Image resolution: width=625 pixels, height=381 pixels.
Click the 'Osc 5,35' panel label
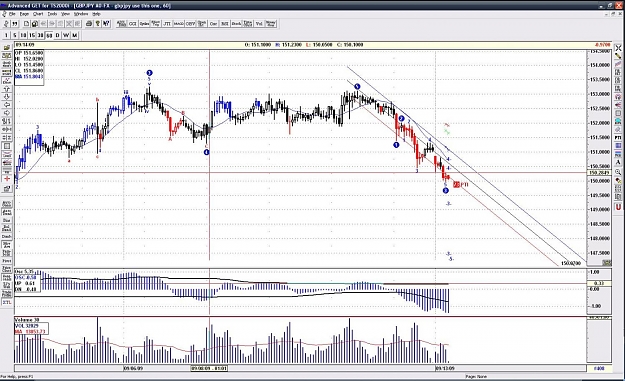click(24, 271)
